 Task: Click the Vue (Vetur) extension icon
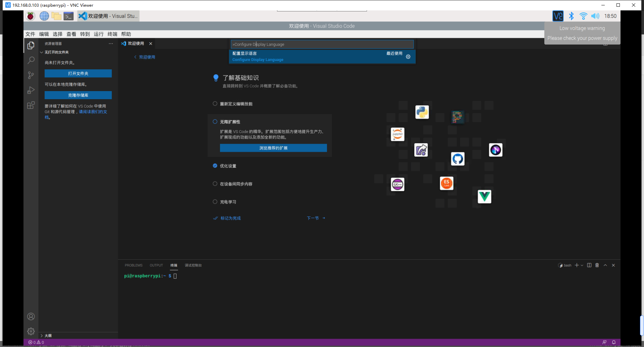coord(484,197)
